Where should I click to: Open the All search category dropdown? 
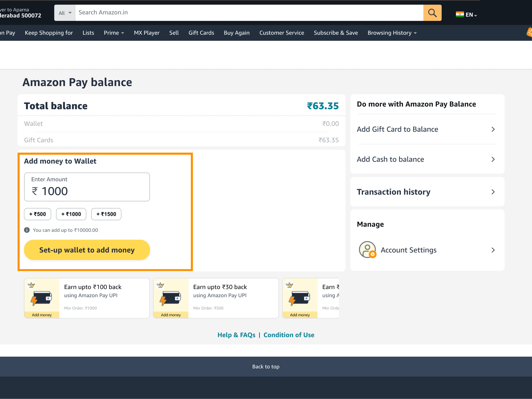pos(65,13)
